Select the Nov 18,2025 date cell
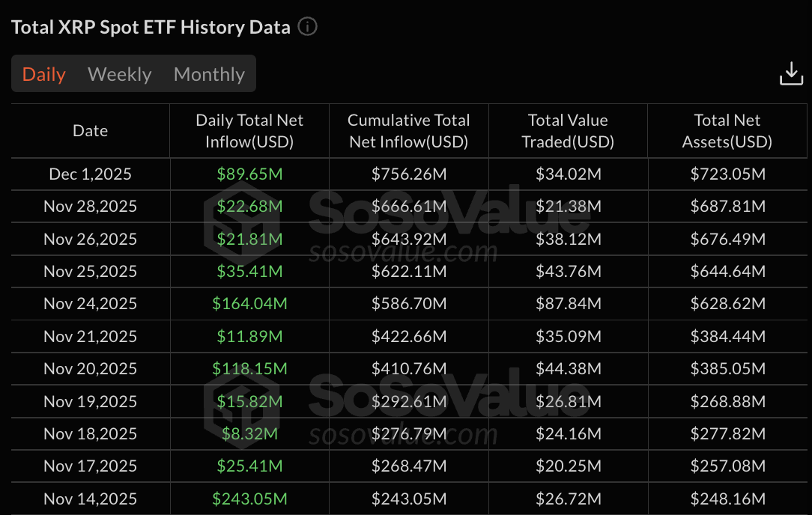The width and height of the screenshot is (812, 515). [x=90, y=433]
